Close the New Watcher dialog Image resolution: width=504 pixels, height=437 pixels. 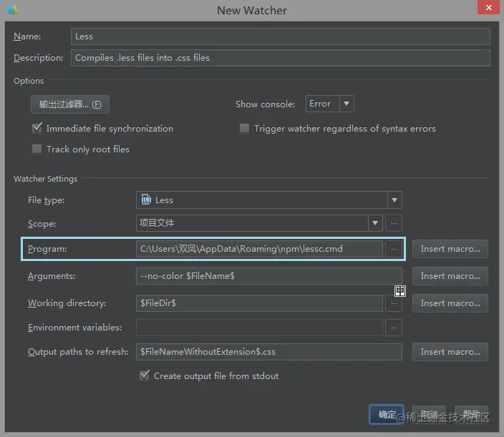coord(488,7)
